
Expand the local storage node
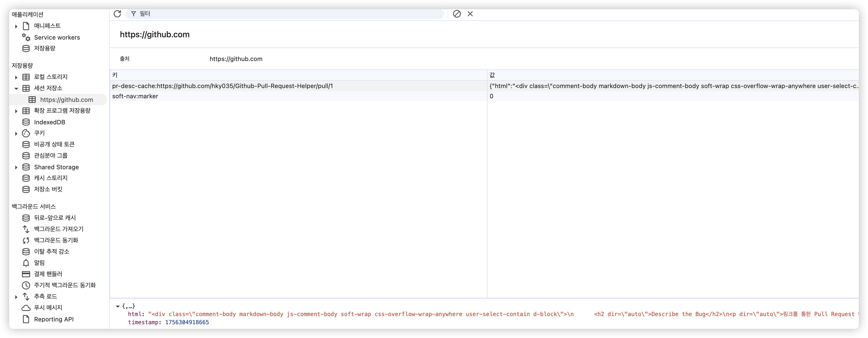click(x=16, y=77)
